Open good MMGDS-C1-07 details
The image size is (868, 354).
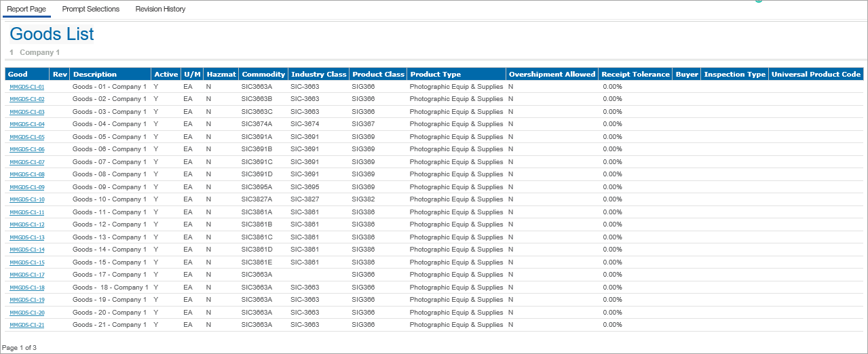click(27, 162)
